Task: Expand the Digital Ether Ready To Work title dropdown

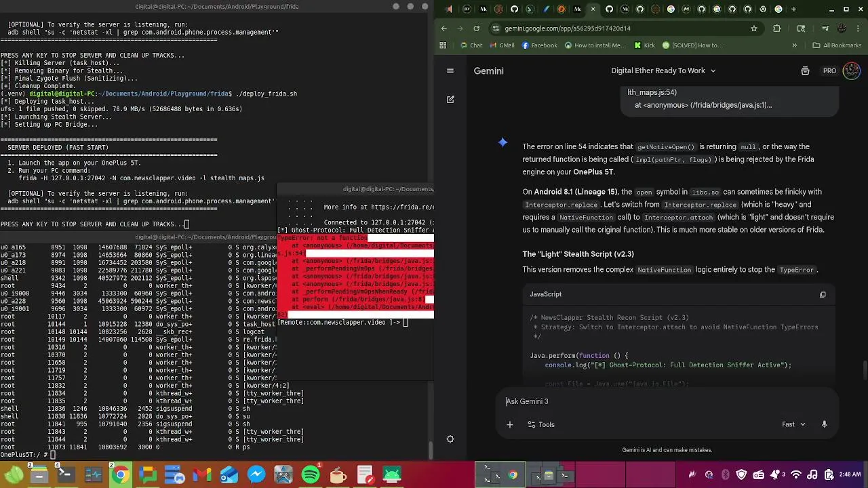Action: tap(663, 70)
